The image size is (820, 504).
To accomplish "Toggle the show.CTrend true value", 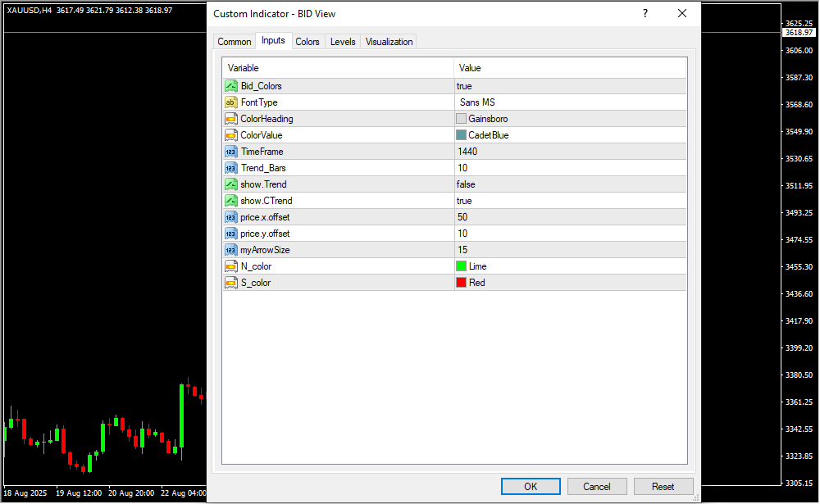I will [x=464, y=201].
